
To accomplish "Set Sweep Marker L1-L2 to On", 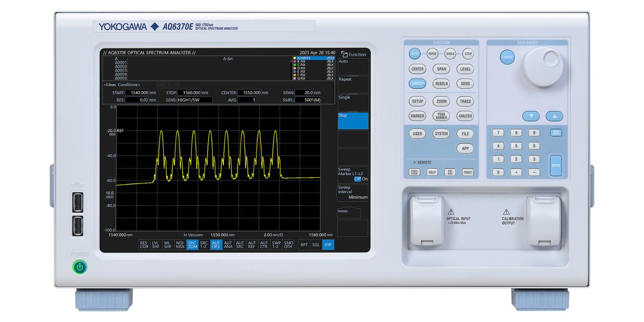I will pyautogui.click(x=365, y=179).
